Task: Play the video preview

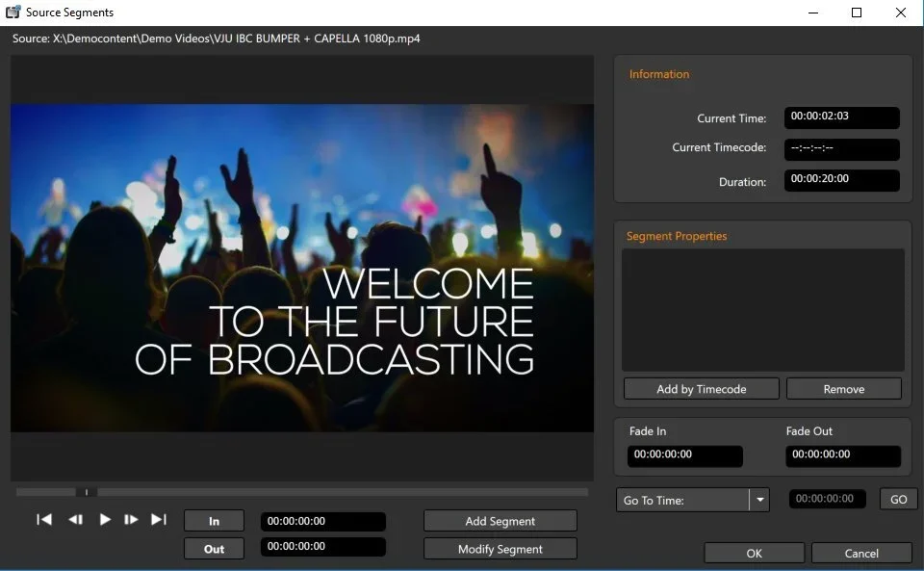Action: pos(105,519)
